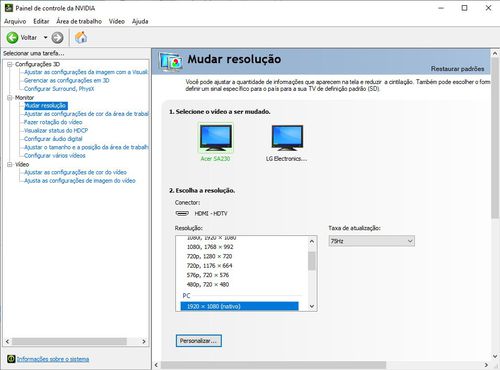This screenshot has height=370, width=500.
Task: Open the Home page icon in the toolbar
Action: click(x=81, y=37)
